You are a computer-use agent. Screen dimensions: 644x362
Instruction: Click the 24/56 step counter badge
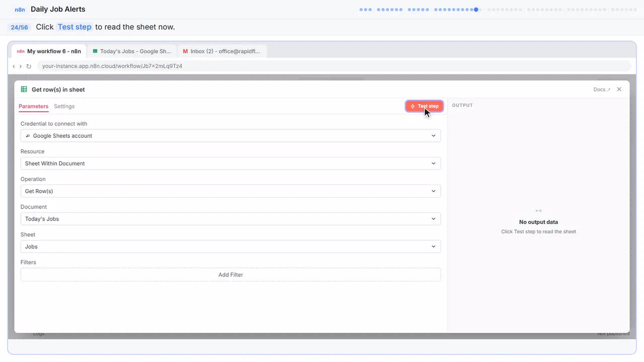click(x=19, y=27)
